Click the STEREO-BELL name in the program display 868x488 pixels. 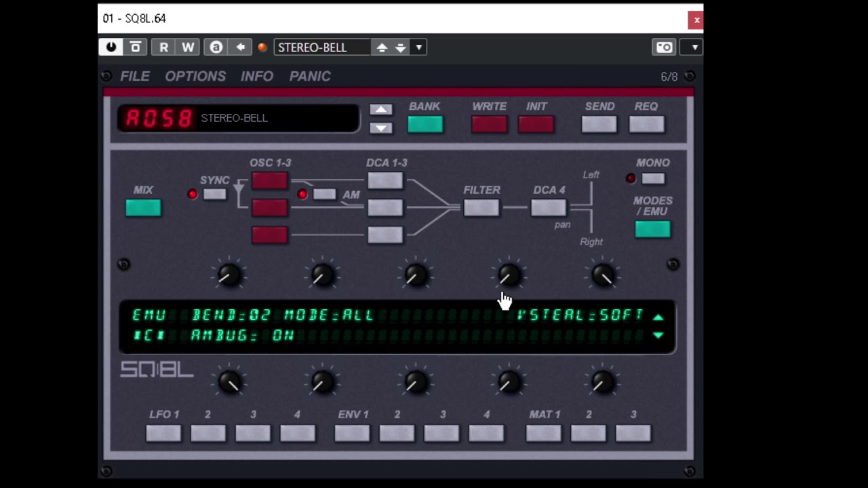[234, 118]
